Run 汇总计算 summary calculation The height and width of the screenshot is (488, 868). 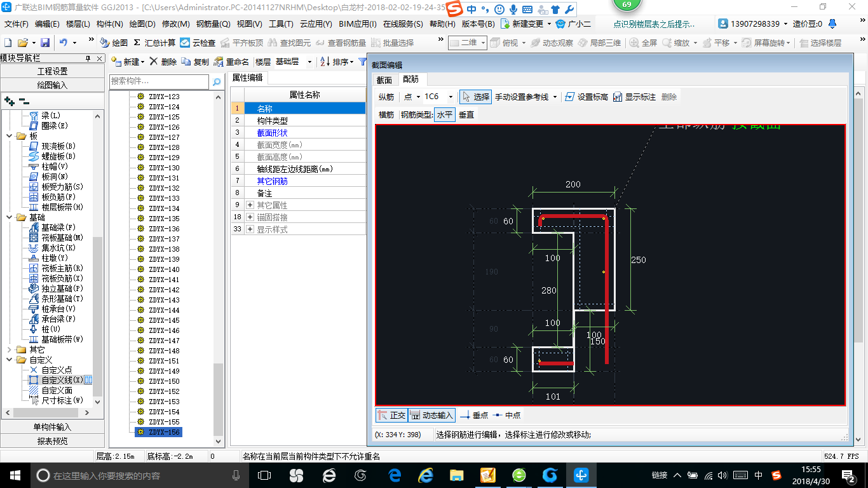point(154,43)
